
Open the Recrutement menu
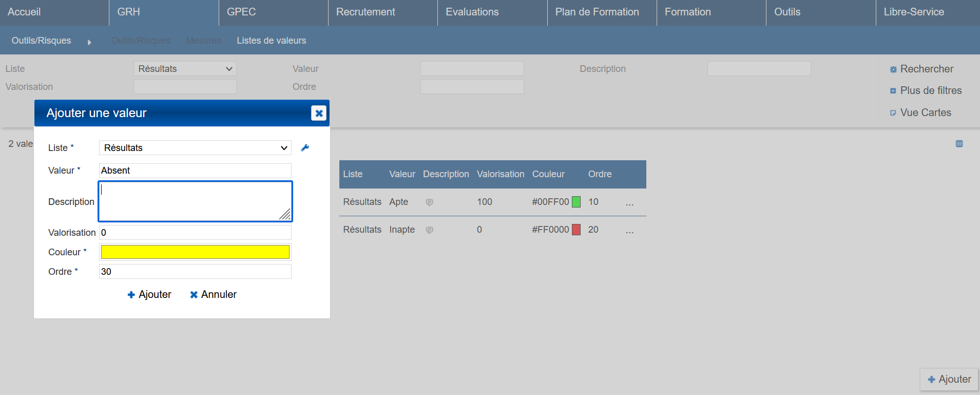point(366,12)
